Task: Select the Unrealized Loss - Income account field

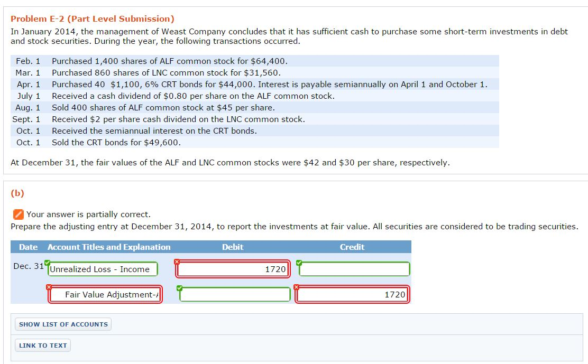Action: click(103, 269)
